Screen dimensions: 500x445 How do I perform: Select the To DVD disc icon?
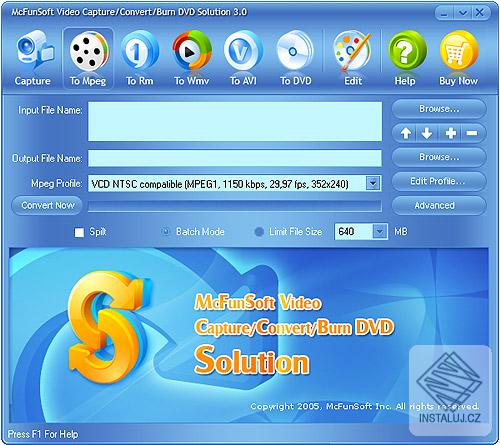pos(295,58)
